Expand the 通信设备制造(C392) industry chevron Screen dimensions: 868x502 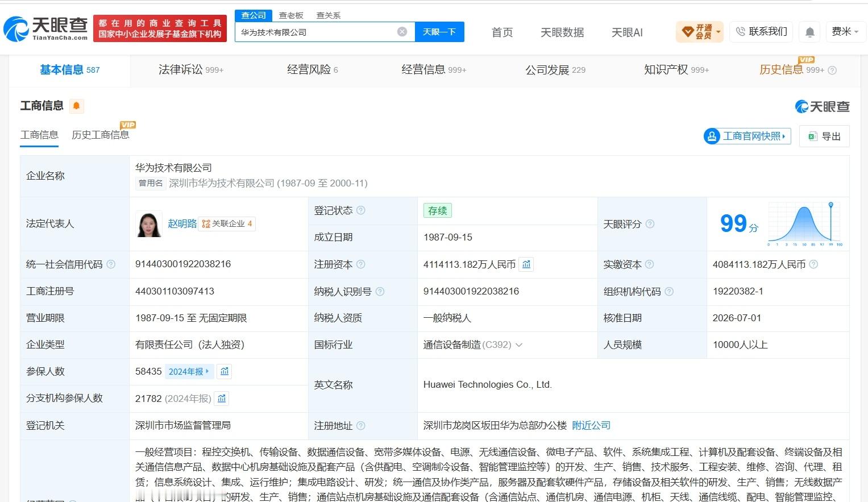pyautogui.click(x=518, y=345)
